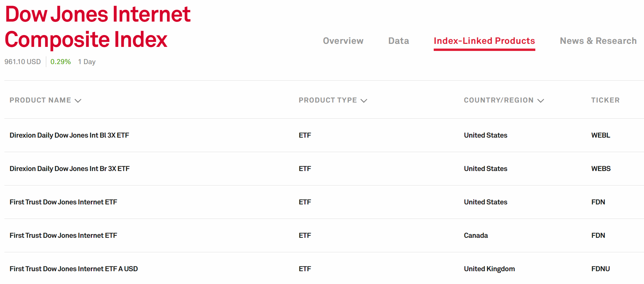Click the FDNU ticker symbol
The width and height of the screenshot is (644, 284).
600,269
